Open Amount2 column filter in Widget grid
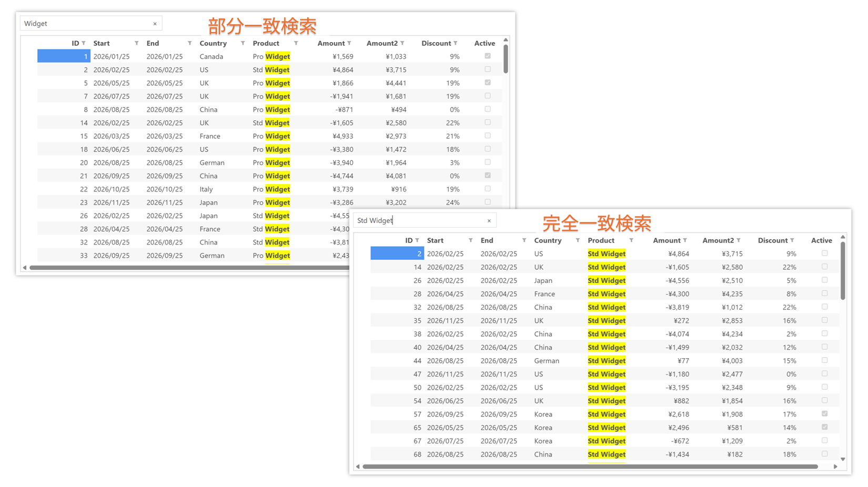 point(402,43)
